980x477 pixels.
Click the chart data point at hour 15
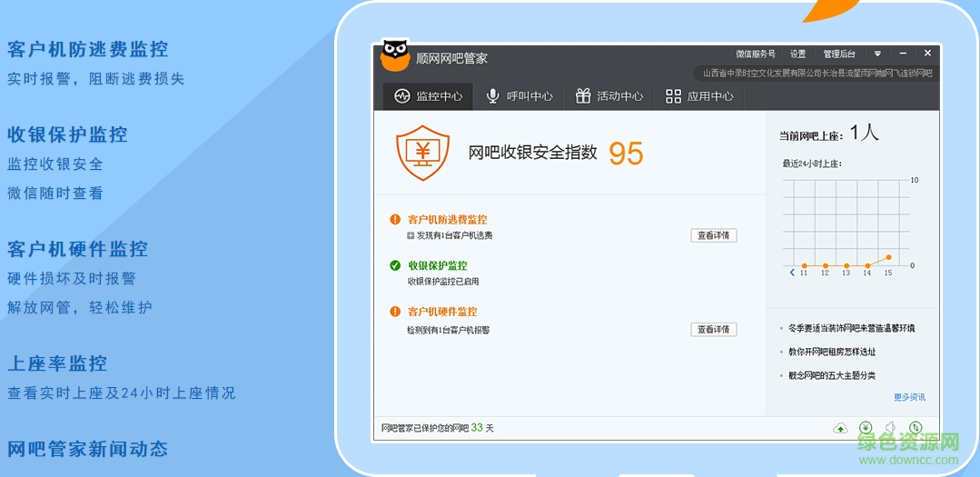[x=889, y=257]
